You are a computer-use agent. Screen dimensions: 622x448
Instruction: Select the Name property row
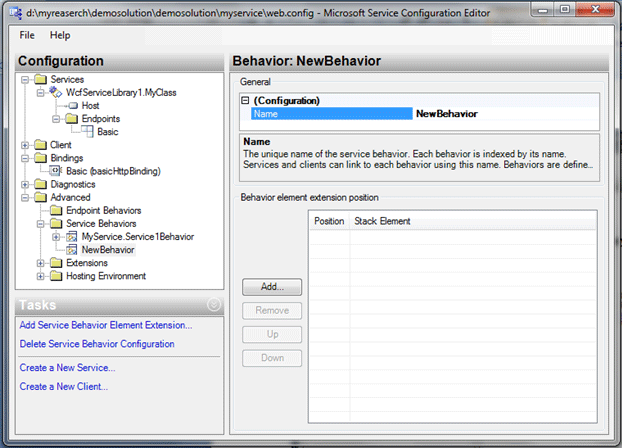click(332, 114)
